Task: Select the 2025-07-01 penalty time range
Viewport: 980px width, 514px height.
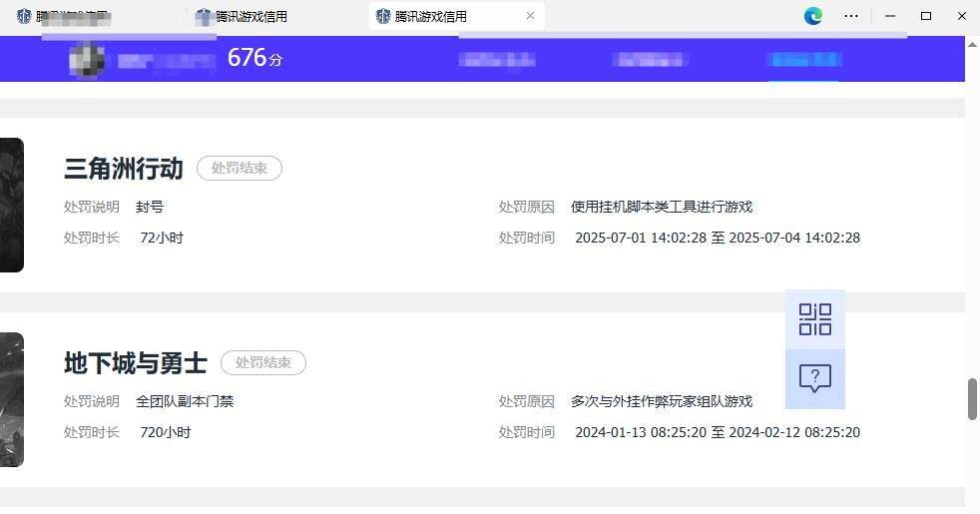Action: (x=718, y=239)
